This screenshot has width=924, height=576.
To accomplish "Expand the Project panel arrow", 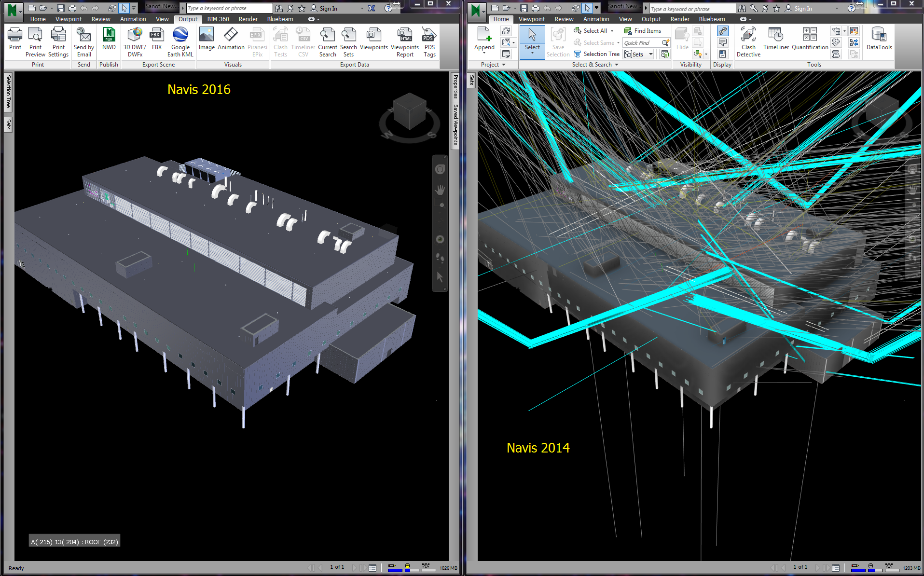I will 504,65.
